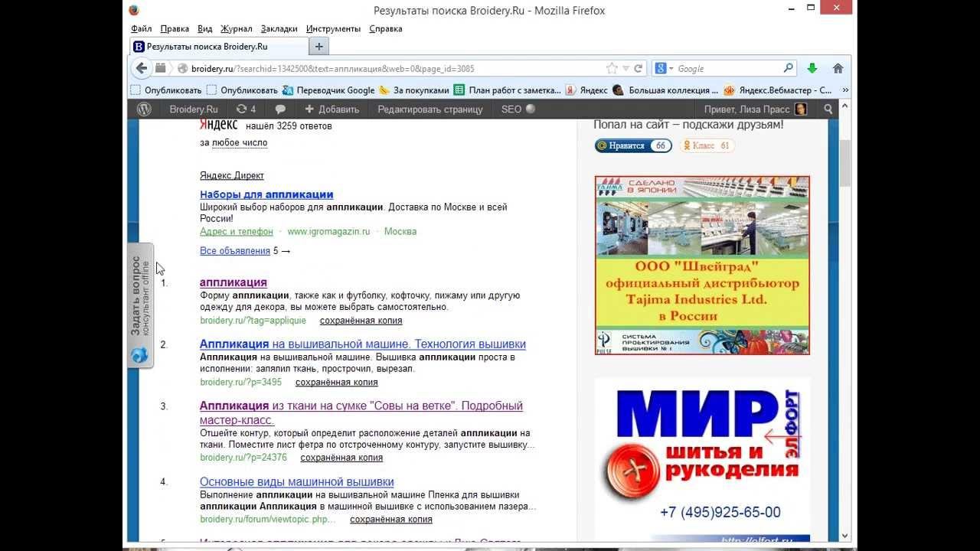Bookmark this page with the star icon
This screenshot has height=551, width=980.
click(x=612, y=68)
